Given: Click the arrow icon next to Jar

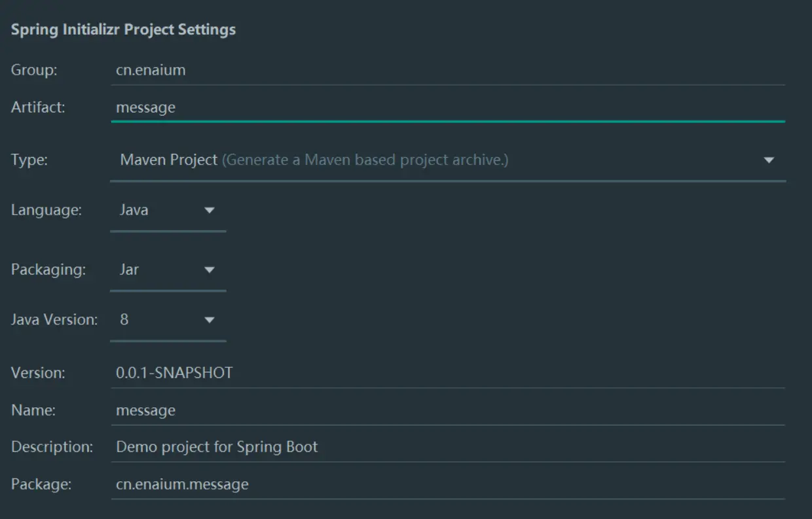Looking at the screenshot, I should [x=210, y=270].
